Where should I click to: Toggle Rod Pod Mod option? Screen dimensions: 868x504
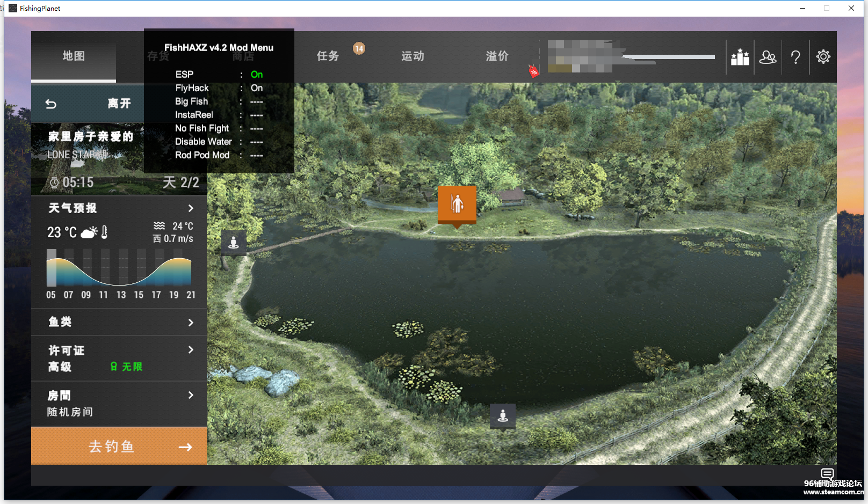click(219, 155)
